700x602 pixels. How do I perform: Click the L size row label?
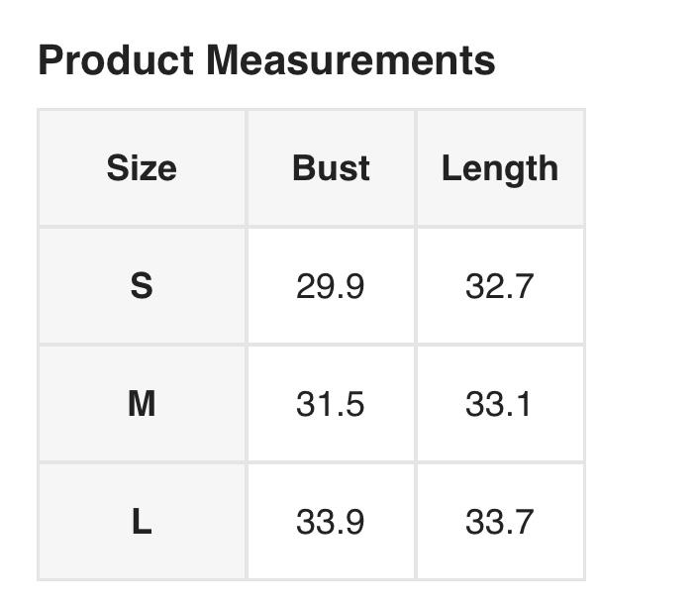[142, 522]
